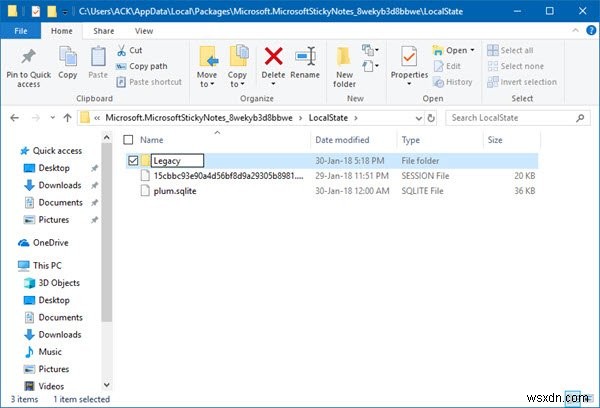Sort by Date modified column
Viewport: 600px width, 408px height.
point(342,140)
